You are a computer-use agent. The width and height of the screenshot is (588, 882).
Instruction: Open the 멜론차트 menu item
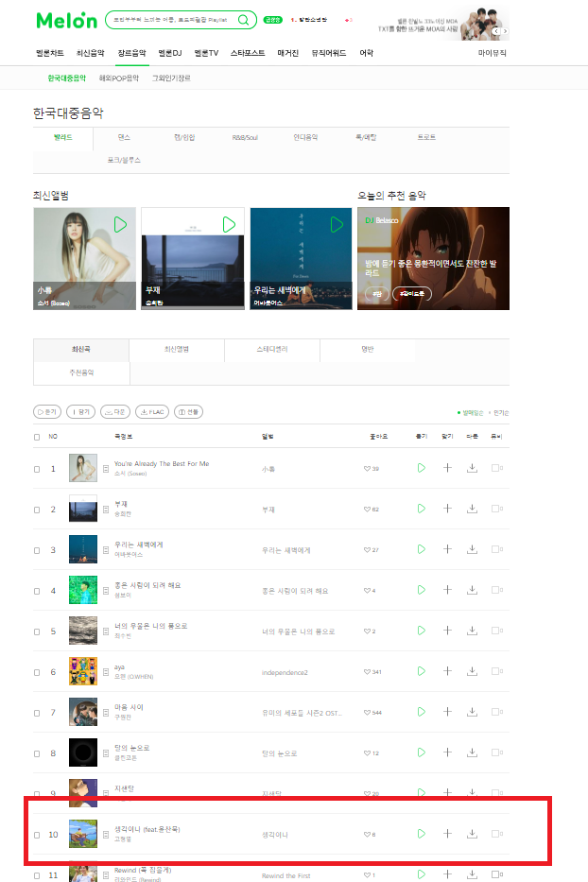tap(50, 53)
